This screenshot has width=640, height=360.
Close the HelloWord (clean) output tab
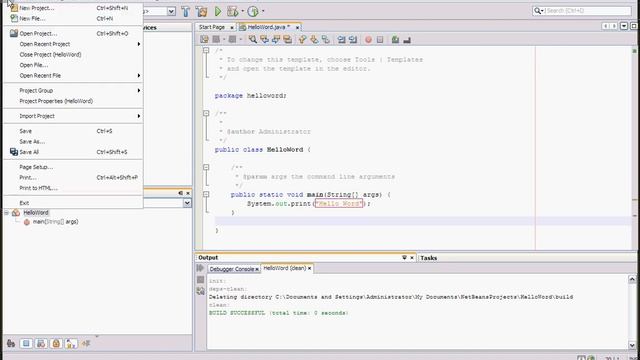(309, 268)
